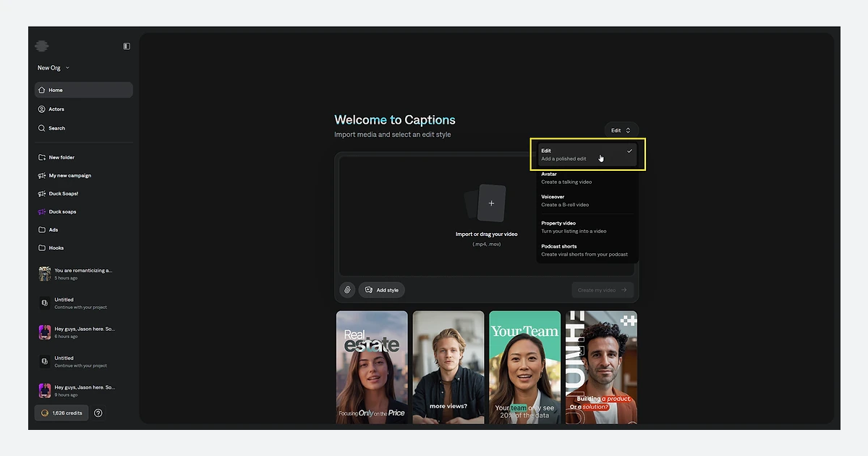Select the Real estate template thumbnail

372,368
